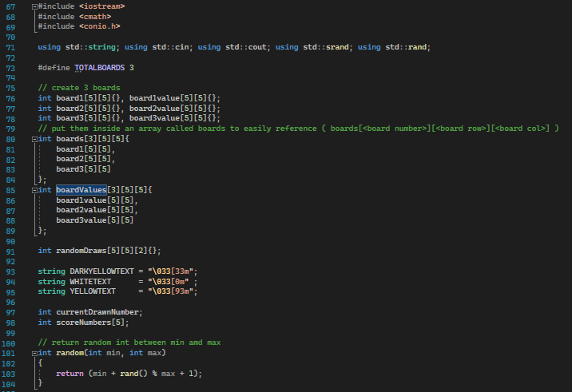Viewport: 572px width, 392px height.
Task: Click the <iostream> header text
Action: [101, 6]
